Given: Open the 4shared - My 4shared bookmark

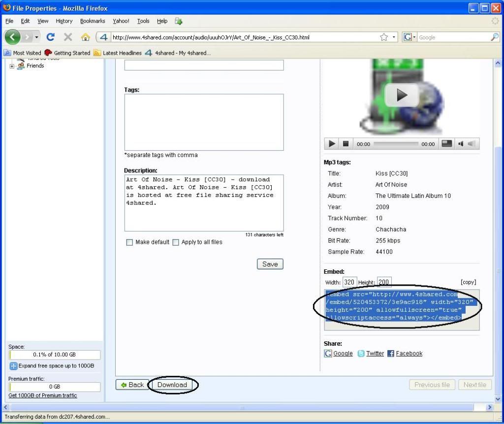Looking at the screenshot, I should 178,53.
